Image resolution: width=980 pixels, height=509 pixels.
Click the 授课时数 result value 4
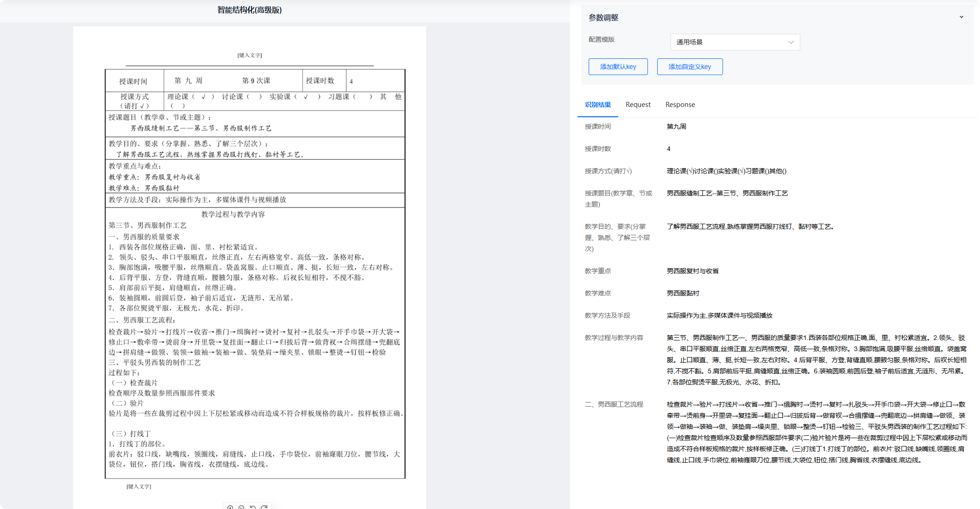[x=668, y=149]
